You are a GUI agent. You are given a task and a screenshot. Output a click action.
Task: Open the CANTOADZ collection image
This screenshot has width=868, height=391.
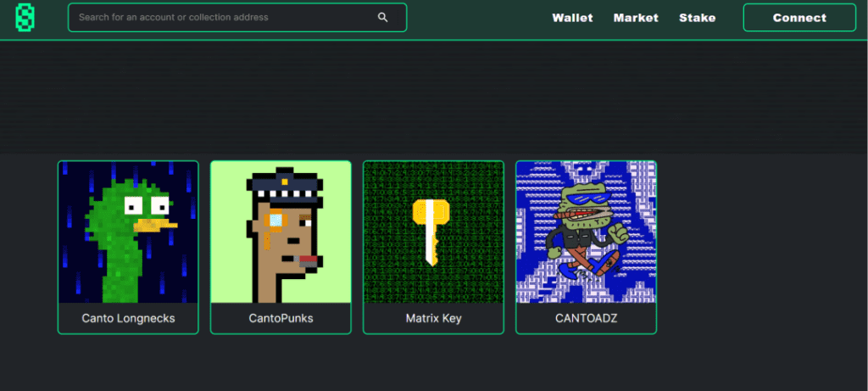coord(587,232)
